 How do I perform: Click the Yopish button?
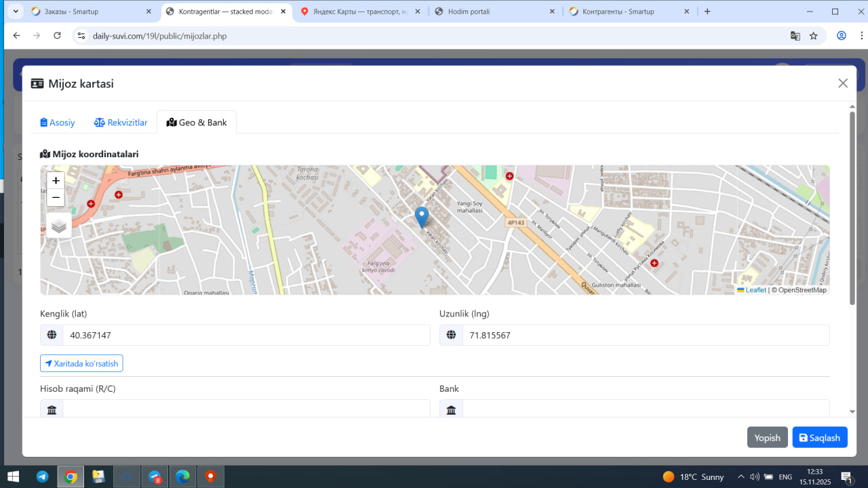(x=767, y=437)
